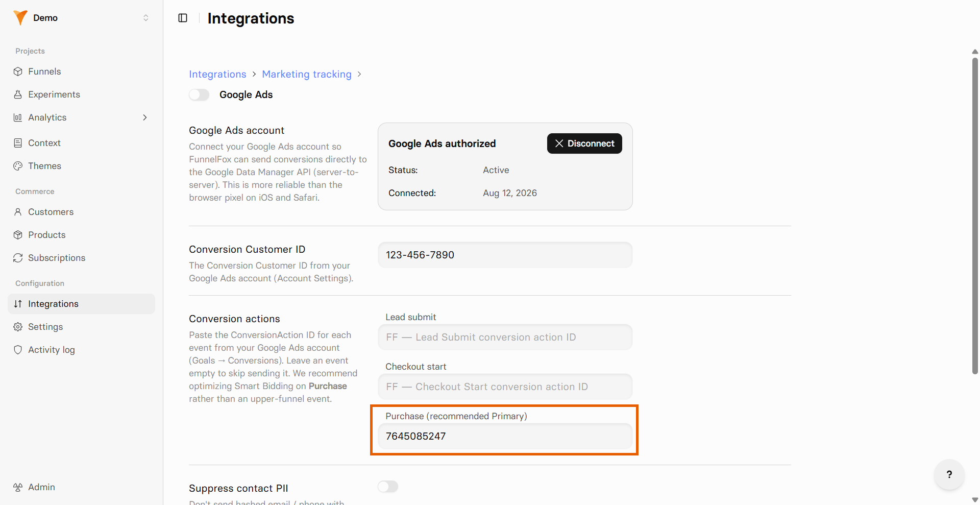
Task: Click the Integrations breadcrumb link
Action: [217, 74]
